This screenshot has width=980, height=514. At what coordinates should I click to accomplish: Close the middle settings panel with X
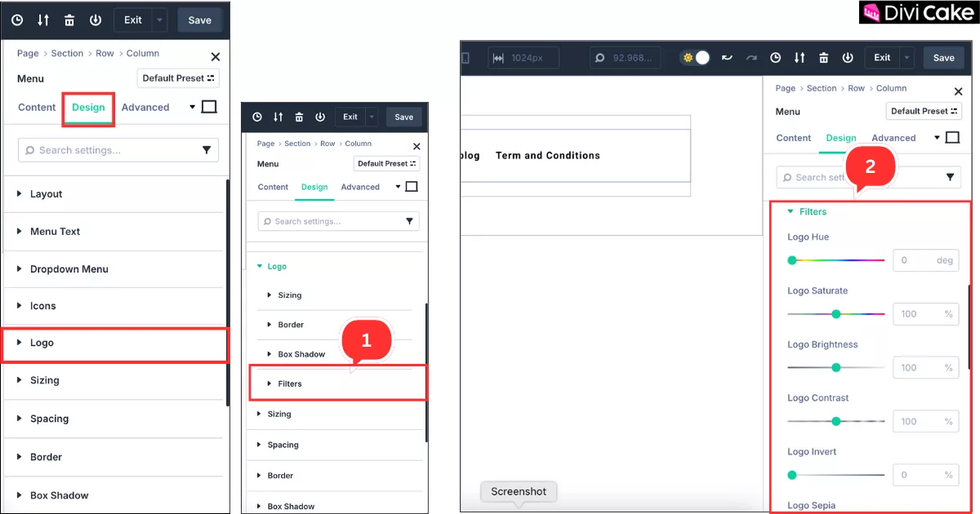click(x=416, y=147)
